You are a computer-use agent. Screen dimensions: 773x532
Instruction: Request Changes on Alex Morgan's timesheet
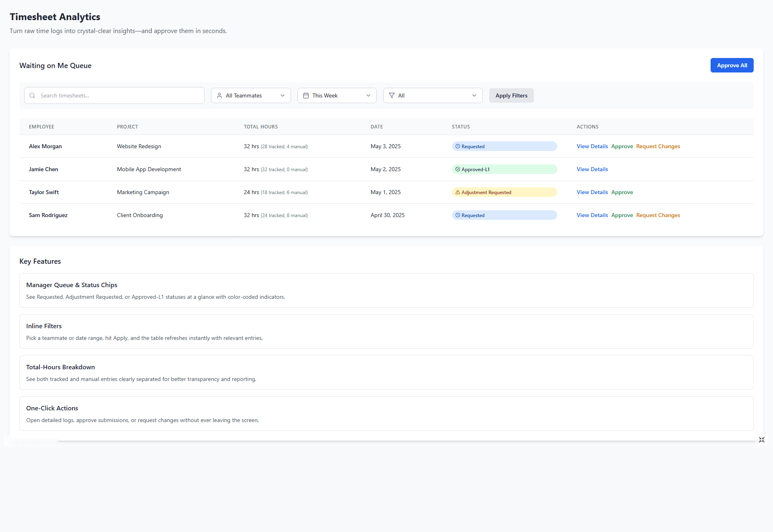pos(658,146)
